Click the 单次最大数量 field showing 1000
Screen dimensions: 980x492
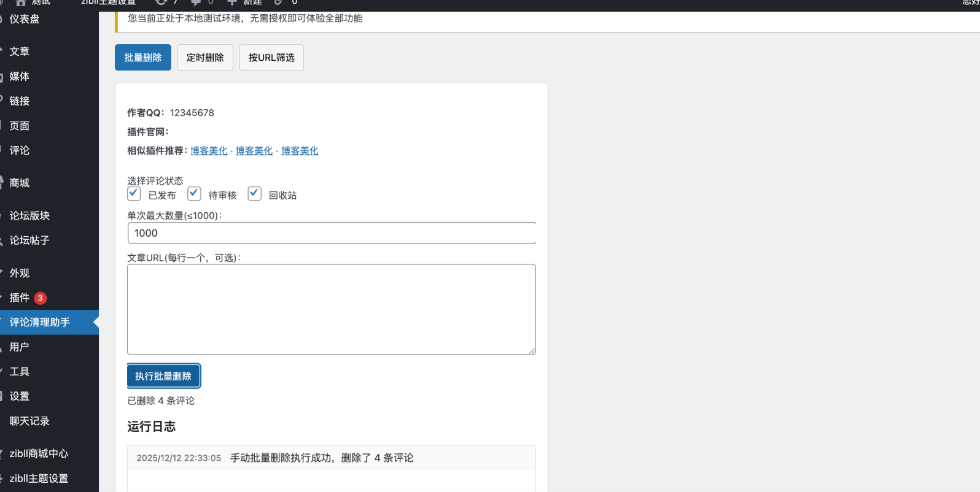coord(332,233)
